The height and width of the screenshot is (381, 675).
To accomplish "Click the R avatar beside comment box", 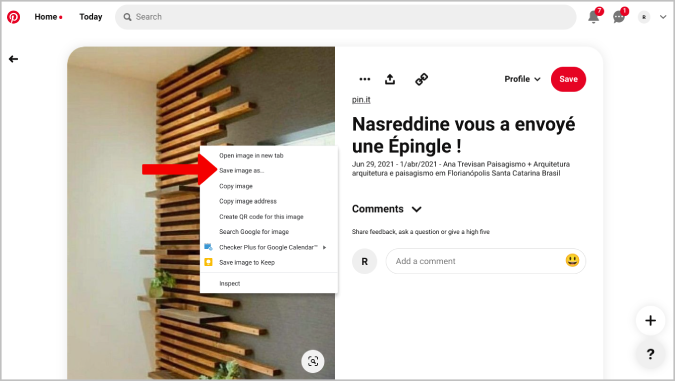I will tap(365, 261).
